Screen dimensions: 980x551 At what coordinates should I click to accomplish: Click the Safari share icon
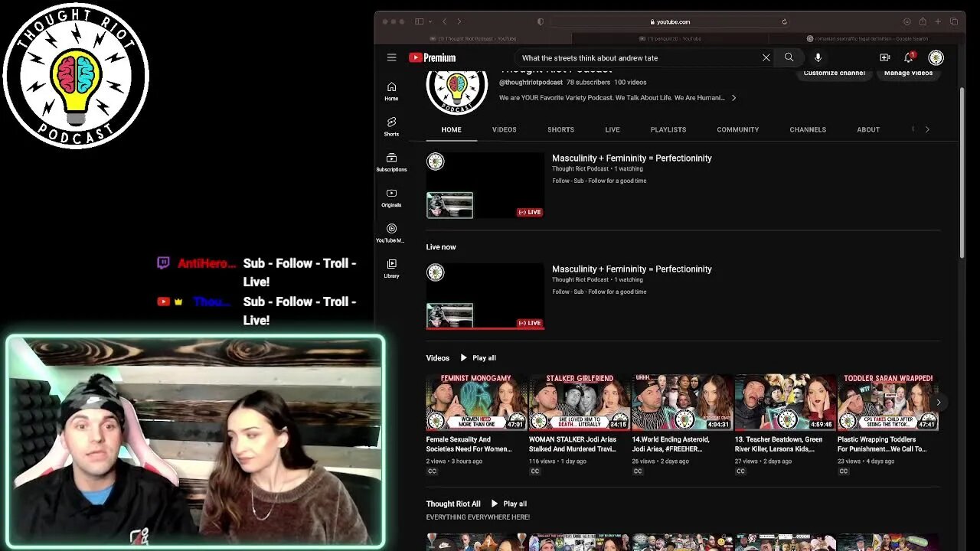[x=923, y=21]
